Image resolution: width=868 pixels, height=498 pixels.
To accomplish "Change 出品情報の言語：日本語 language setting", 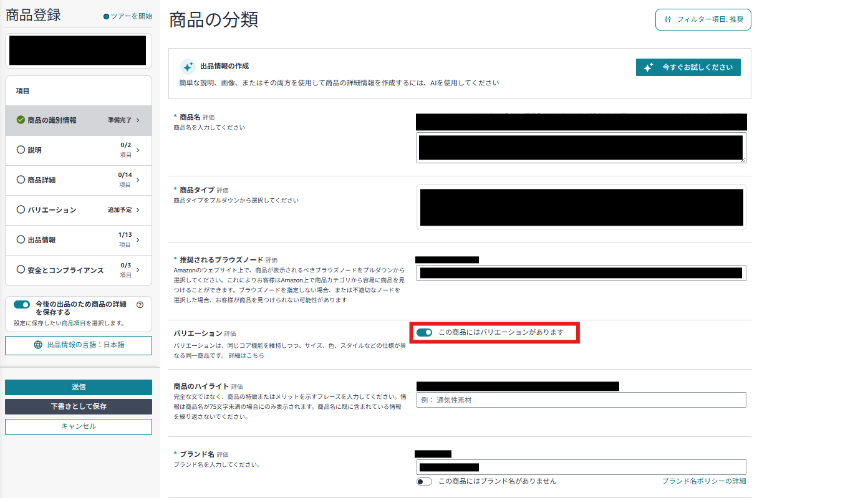I will (79, 345).
